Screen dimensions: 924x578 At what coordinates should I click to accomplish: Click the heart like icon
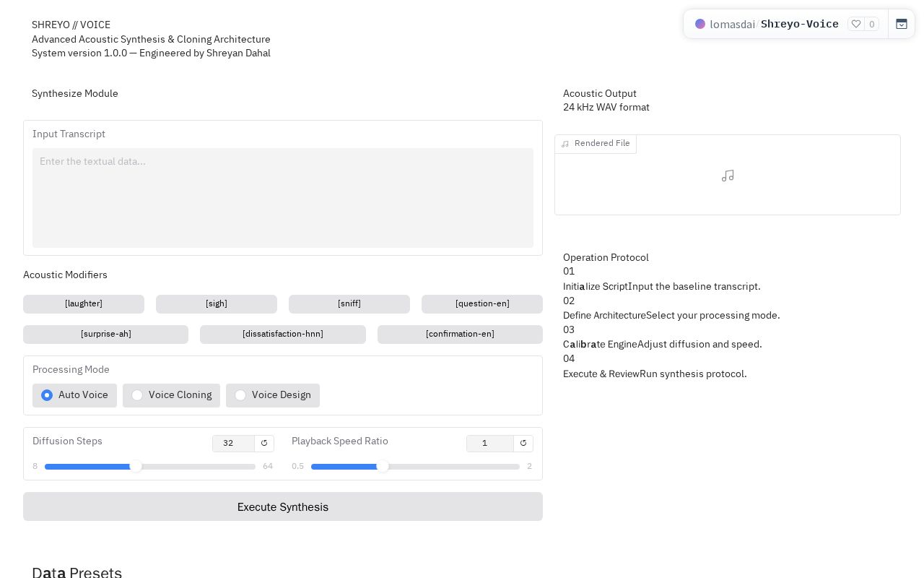pyautogui.click(x=856, y=24)
